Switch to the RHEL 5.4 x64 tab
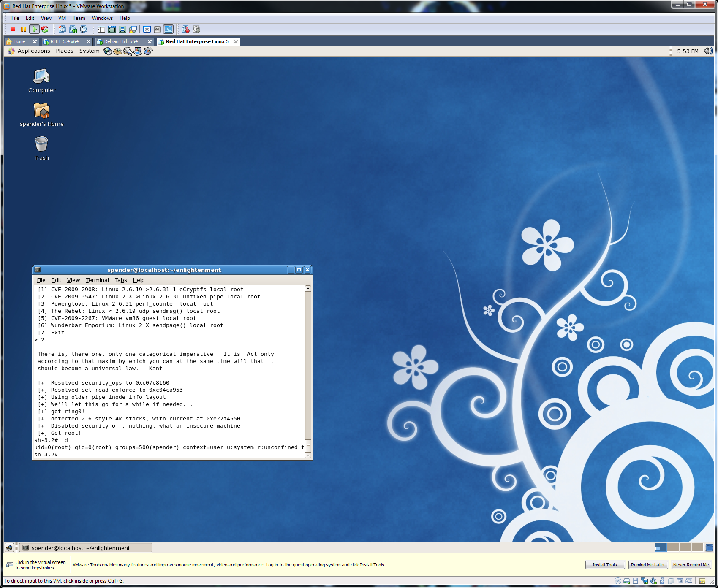 click(x=64, y=41)
